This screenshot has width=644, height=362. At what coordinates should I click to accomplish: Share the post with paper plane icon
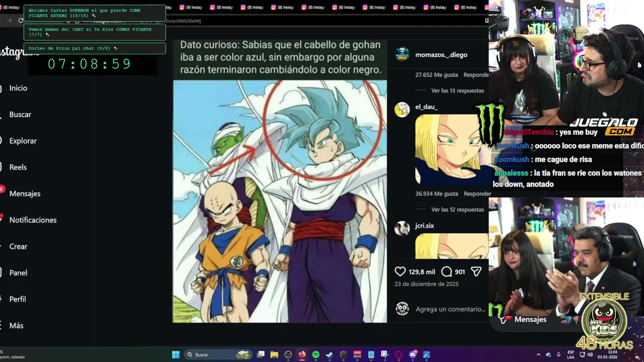476,271
